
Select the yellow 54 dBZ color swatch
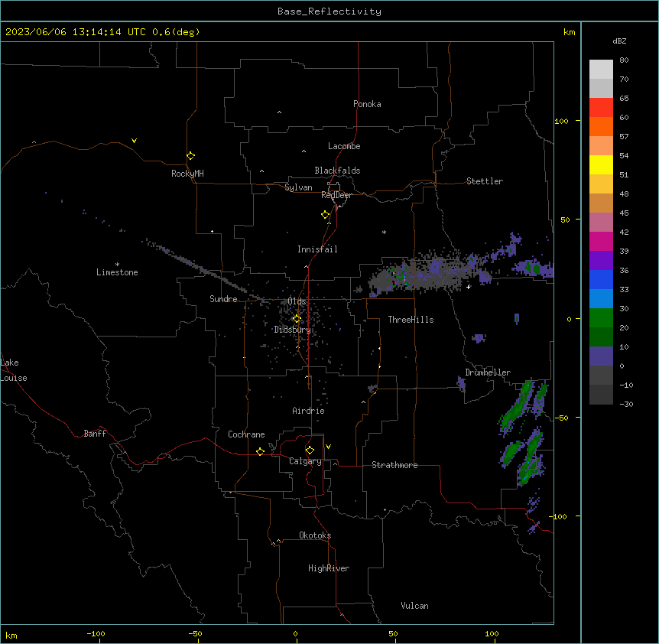pos(601,164)
